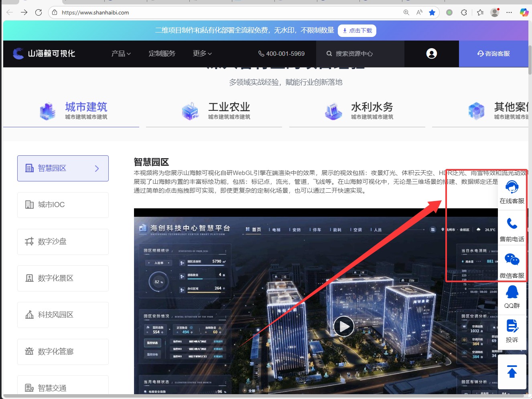Open the zoom magnifier in address bar

click(x=406, y=12)
